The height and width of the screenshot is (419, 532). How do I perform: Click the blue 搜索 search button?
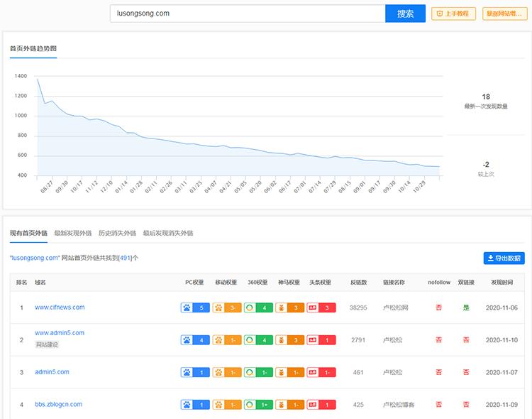[405, 13]
